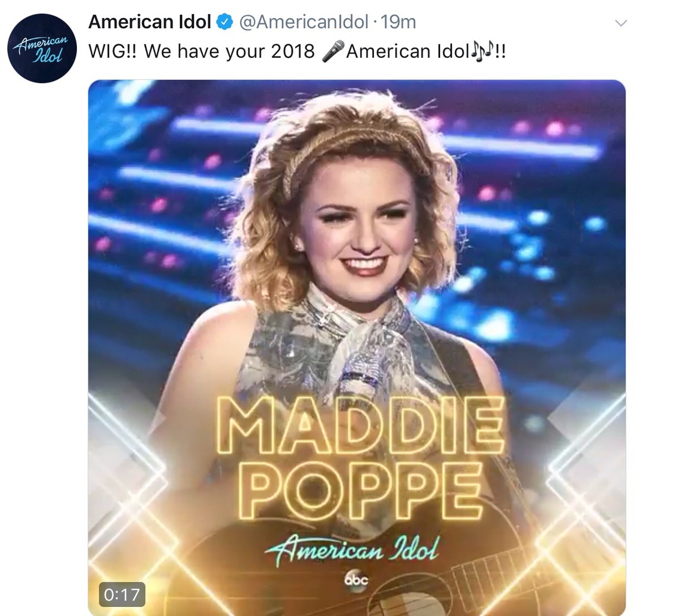680x616 pixels.
Task: Click the 0:17 video duration badge
Action: (122, 594)
